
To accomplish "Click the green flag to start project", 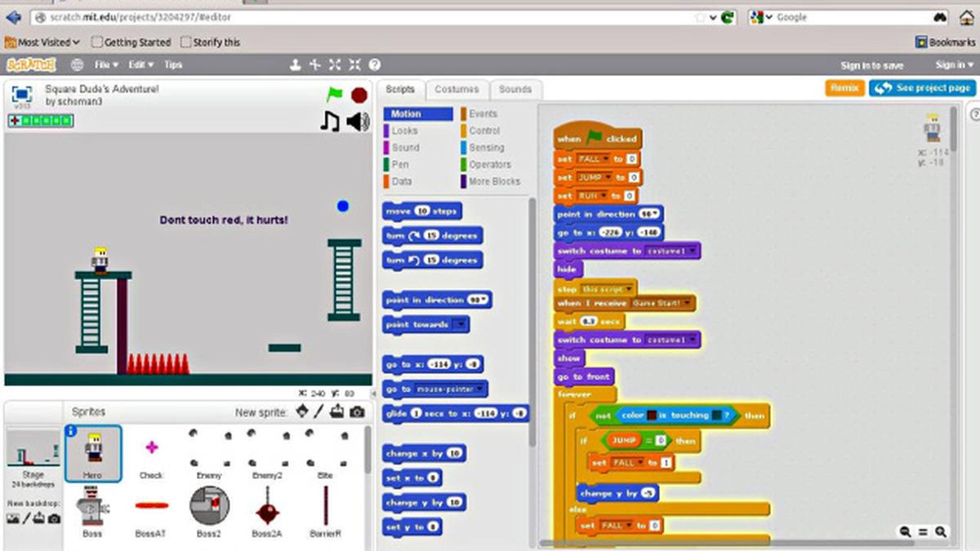I will click(x=335, y=95).
